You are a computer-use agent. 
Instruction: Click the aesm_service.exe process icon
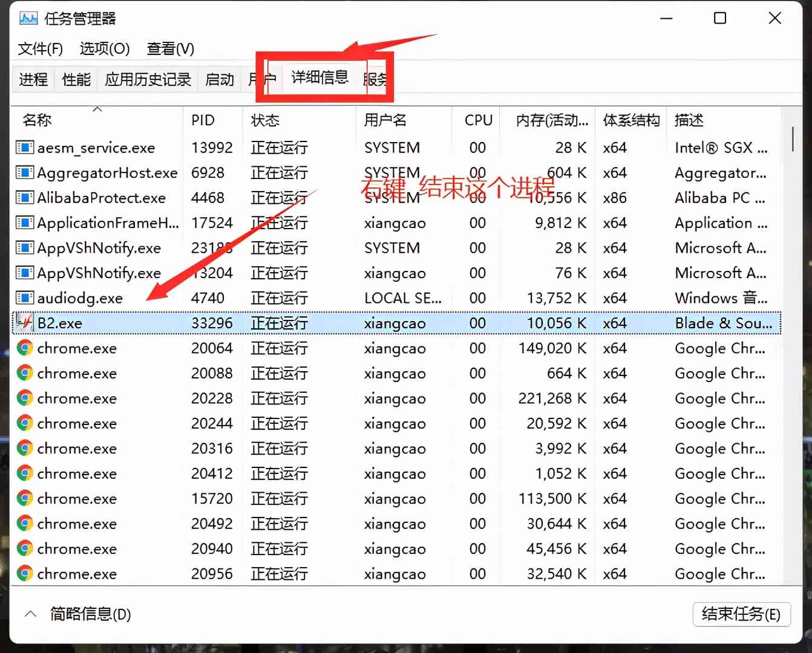coord(25,148)
